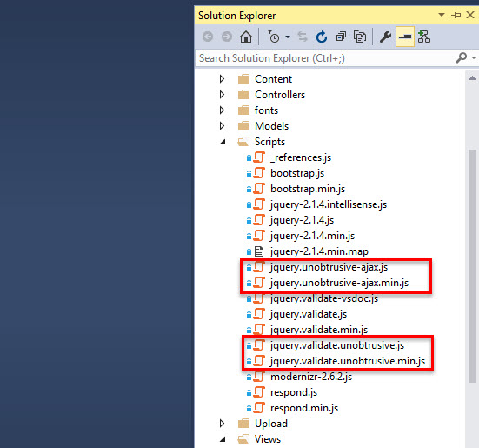The height and width of the screenshot is (448, 479).
Task: Refresh the Solution Explorer
Action: coord(322,37)
